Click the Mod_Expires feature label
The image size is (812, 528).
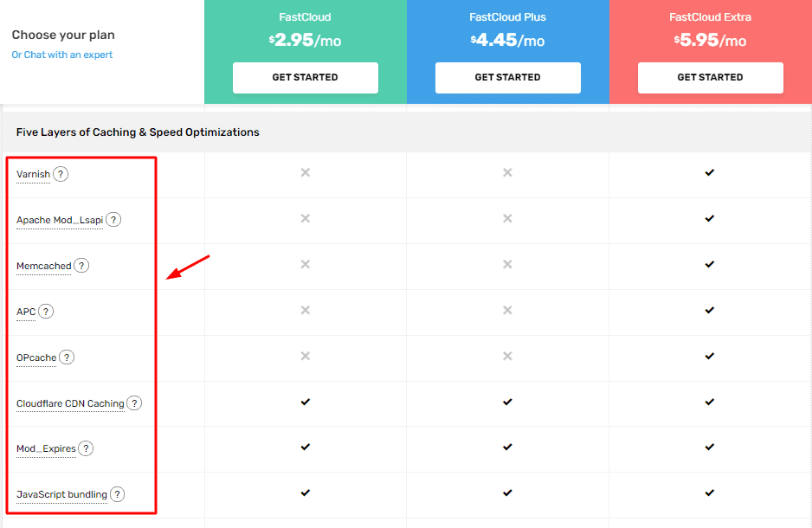point(46,448)
